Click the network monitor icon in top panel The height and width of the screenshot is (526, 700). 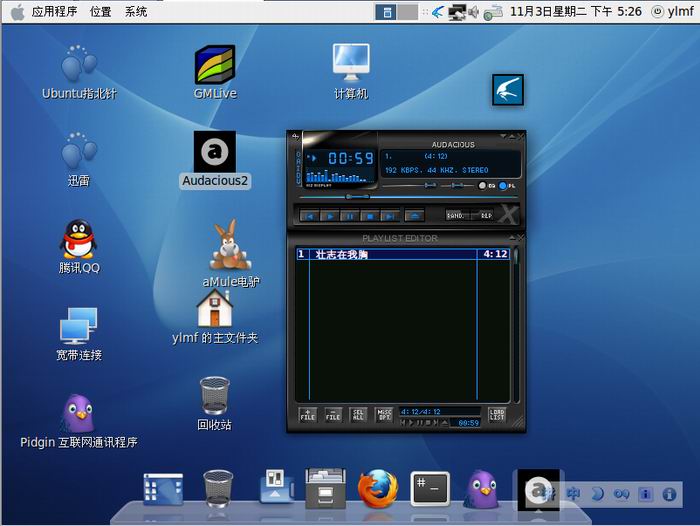coord(457,12)
